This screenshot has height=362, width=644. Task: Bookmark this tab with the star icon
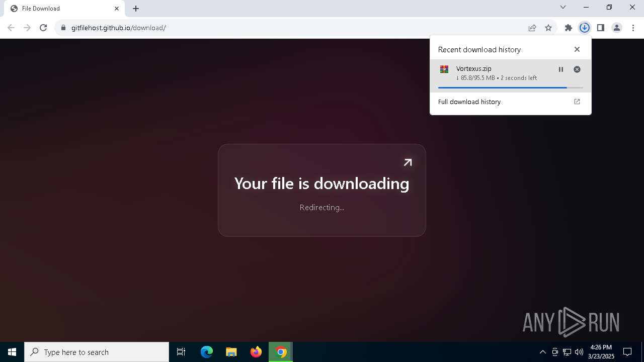[x=548, y=28]
